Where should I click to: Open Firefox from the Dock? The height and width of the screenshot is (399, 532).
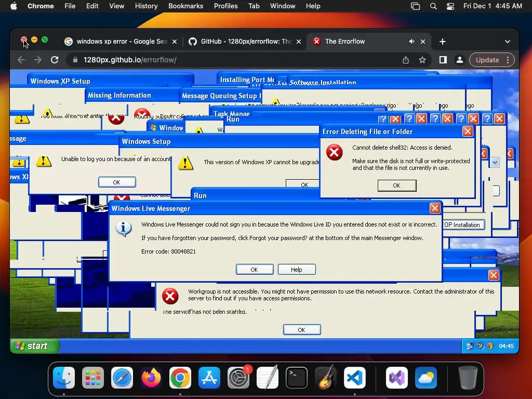point(151,378)
